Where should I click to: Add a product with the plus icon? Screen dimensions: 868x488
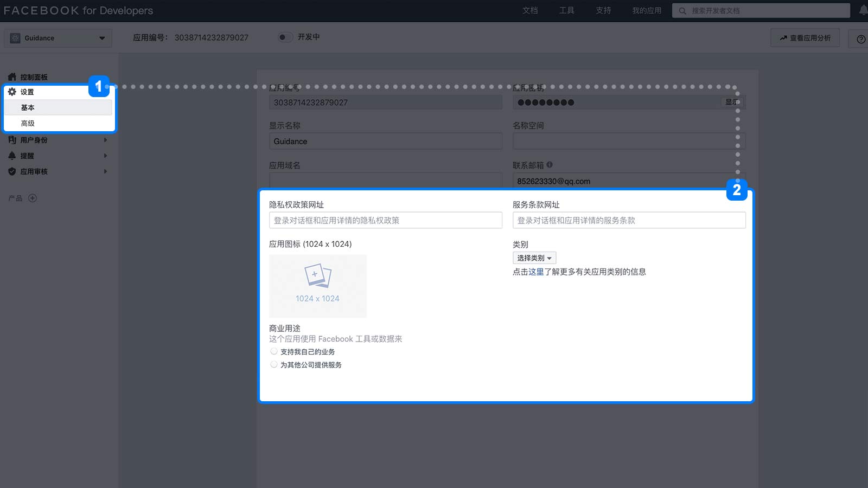(33, 198)
